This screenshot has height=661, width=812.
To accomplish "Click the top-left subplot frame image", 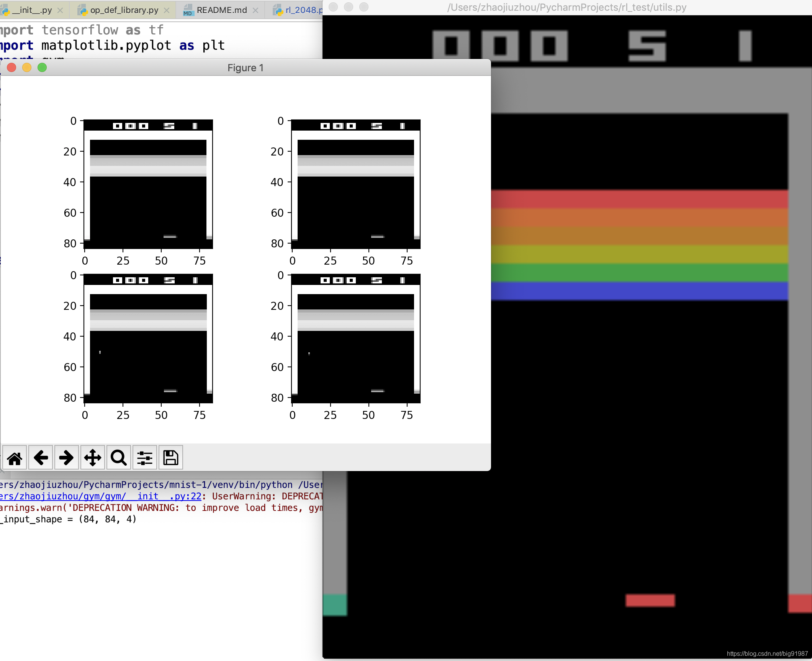I will coord(148,184).
